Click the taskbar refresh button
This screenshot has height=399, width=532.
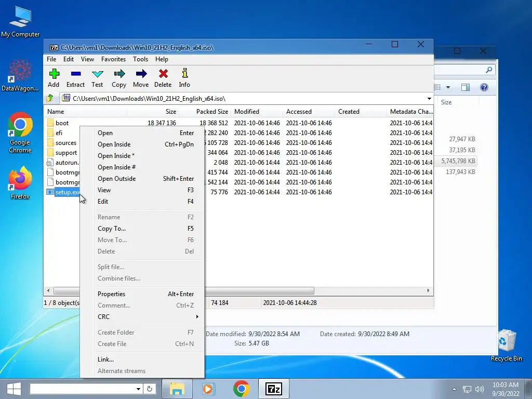coord(150,389)
